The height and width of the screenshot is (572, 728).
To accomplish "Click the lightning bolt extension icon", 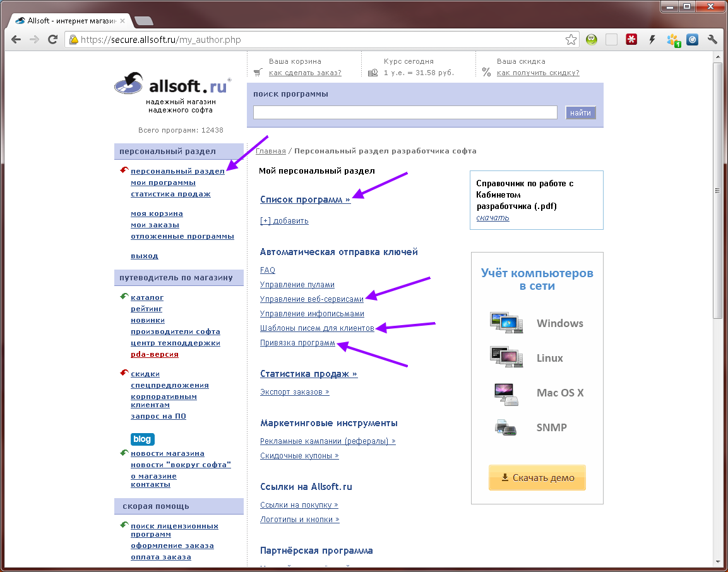I will point(652,40).
